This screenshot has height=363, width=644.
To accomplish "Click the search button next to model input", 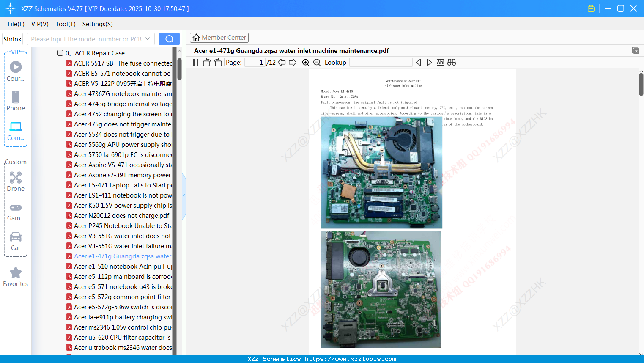I will (x=169, y=39).
